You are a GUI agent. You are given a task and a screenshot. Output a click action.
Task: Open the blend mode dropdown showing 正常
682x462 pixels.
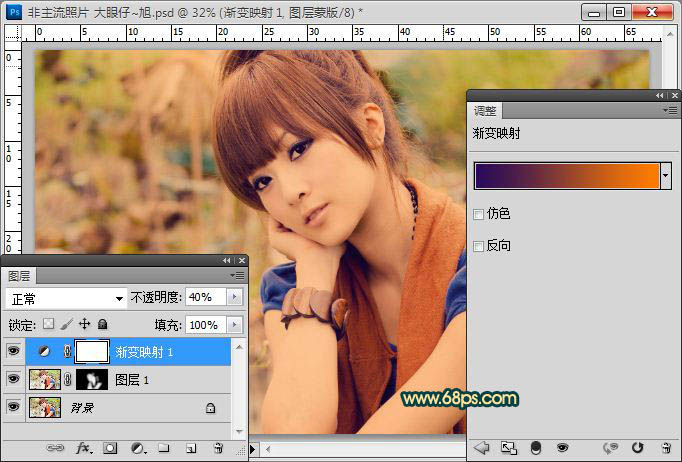[x=65, y=297]
